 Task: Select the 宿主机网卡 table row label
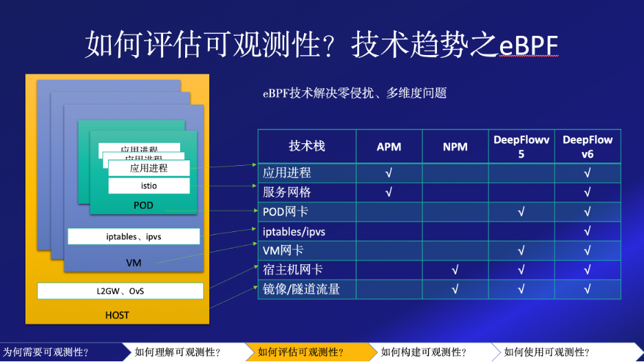pos(293,270)
